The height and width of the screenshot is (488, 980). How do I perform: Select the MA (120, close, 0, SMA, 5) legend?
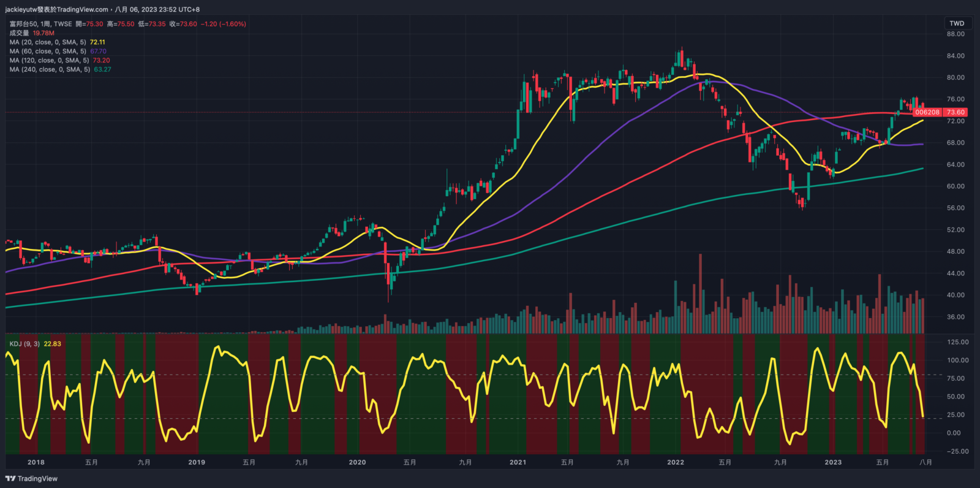49,60
